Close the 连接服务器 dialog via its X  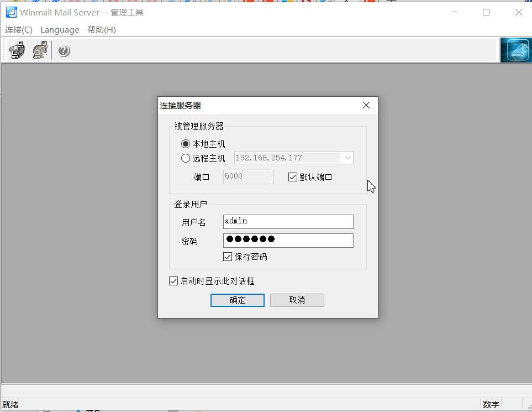[x=366, y=105]
